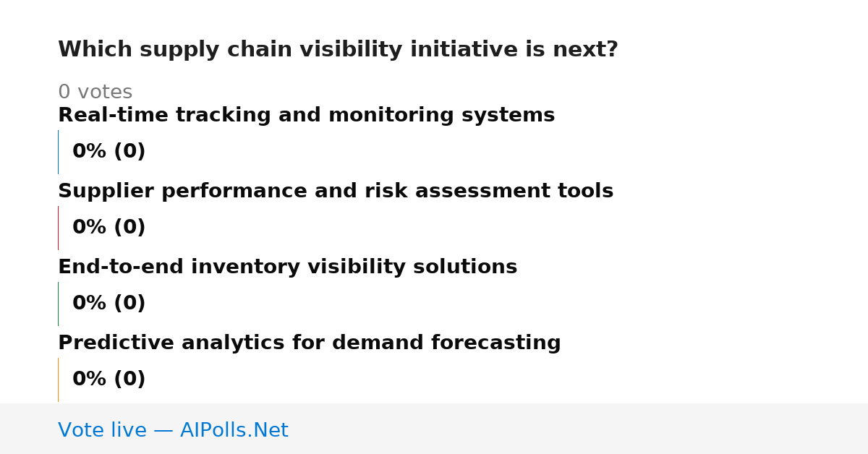868x454 pixels.
Task: Click the blue bar under Real-time tracking
Action: coord(58,152)
